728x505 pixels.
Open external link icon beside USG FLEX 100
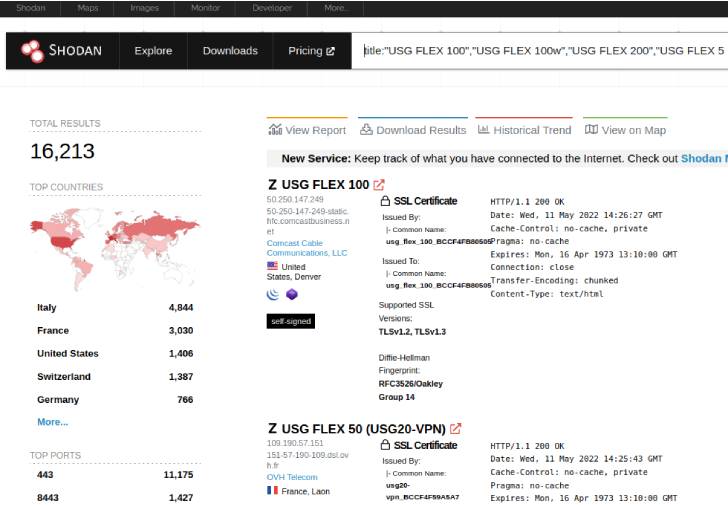[379, 185]
